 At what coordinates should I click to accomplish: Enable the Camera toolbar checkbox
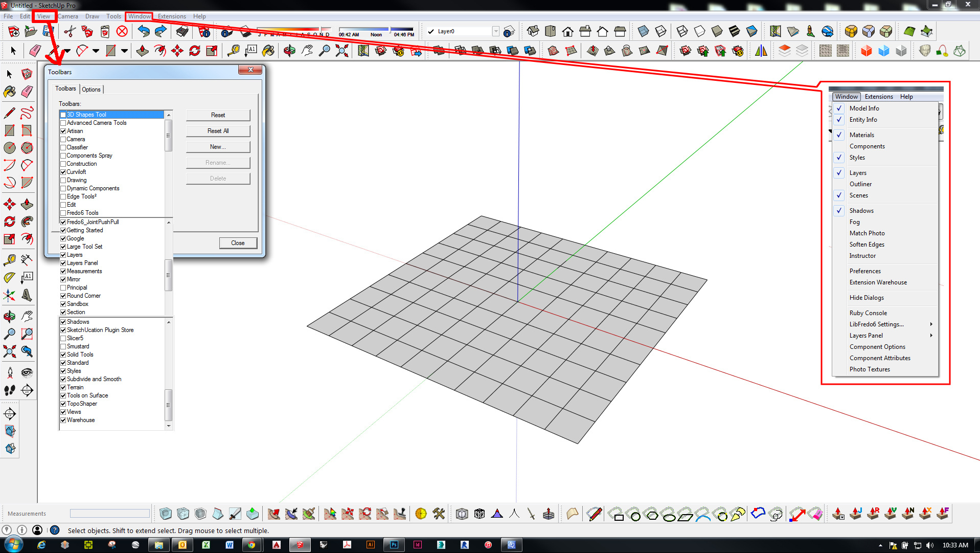point(63,139)
